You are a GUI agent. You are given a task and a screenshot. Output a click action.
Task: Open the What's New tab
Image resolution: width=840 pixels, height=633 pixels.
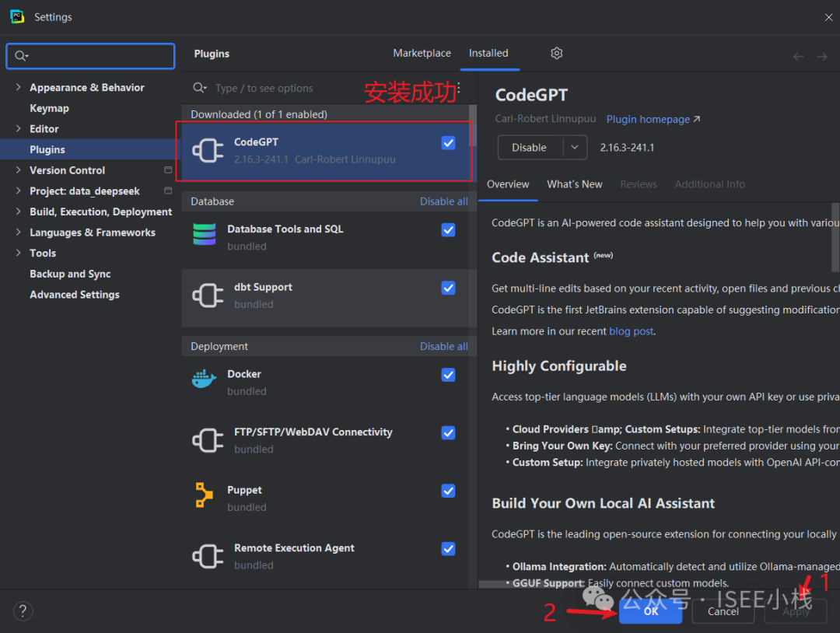click(x=574, y=184)
